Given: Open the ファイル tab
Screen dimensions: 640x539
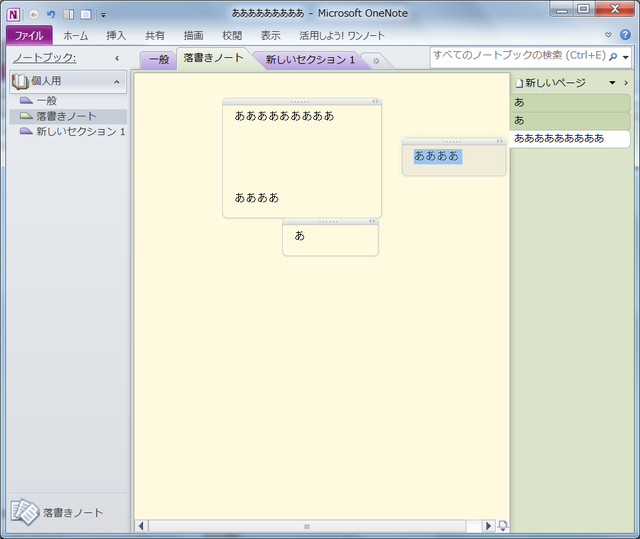Looking at the screenshot, I should click(x=29, y=35).
